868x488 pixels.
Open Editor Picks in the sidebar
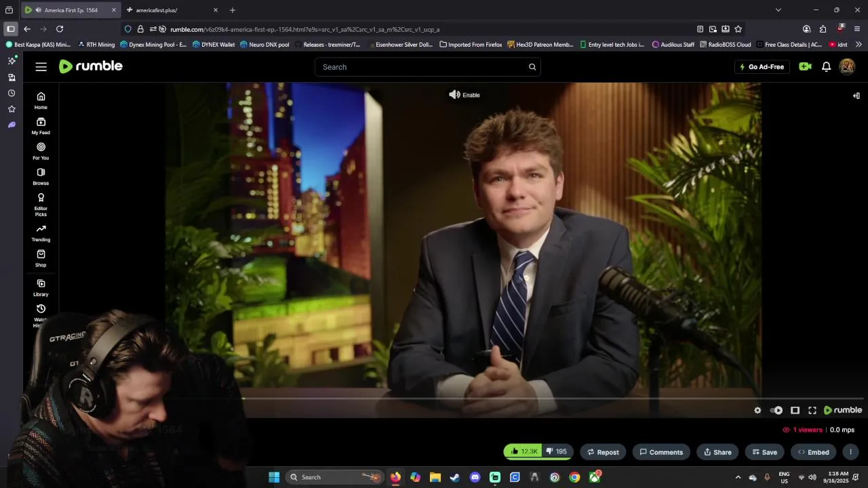[x=41, y=205]
